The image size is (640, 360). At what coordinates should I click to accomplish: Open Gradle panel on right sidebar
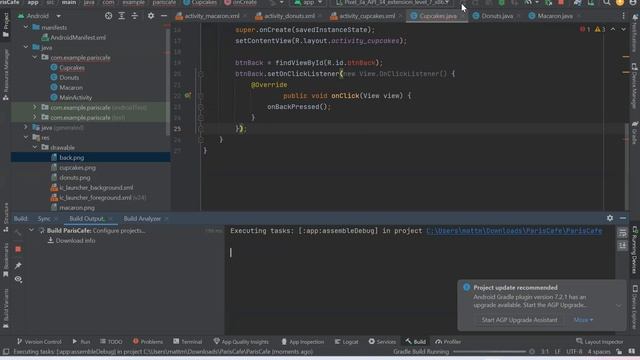click(635, 132)
